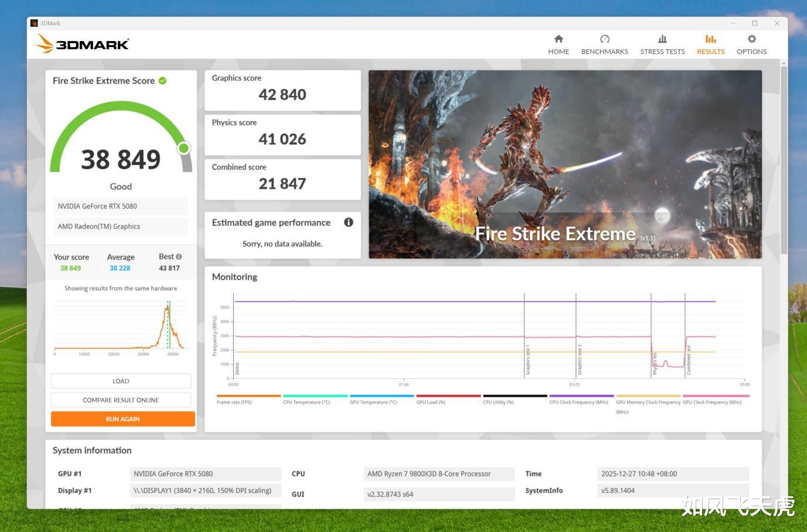Click the GUI version v2.32.8743 s64

coord(439,495)
